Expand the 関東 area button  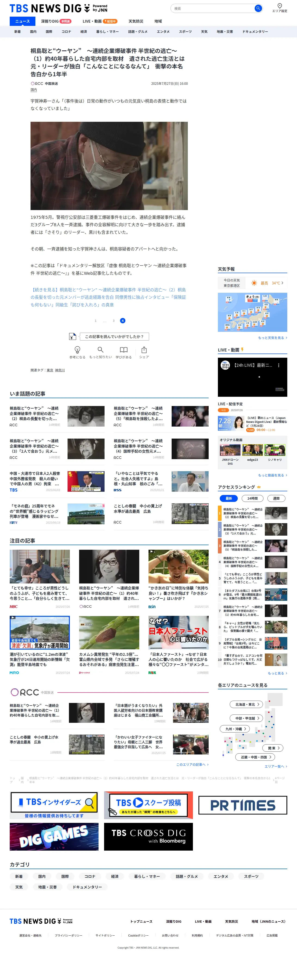(x=273, y=748)
